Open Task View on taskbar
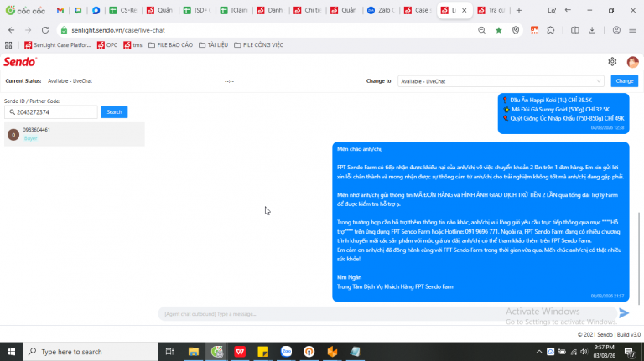 click(169, 352)
